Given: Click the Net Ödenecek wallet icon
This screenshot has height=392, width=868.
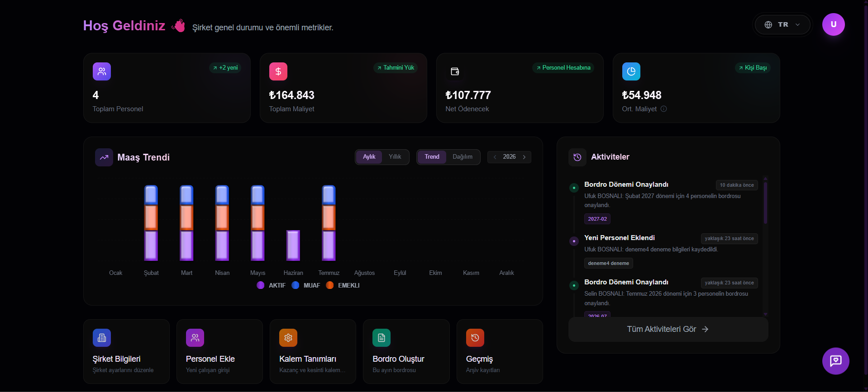Looking at the screenshot, I should [x=454, y=71].
